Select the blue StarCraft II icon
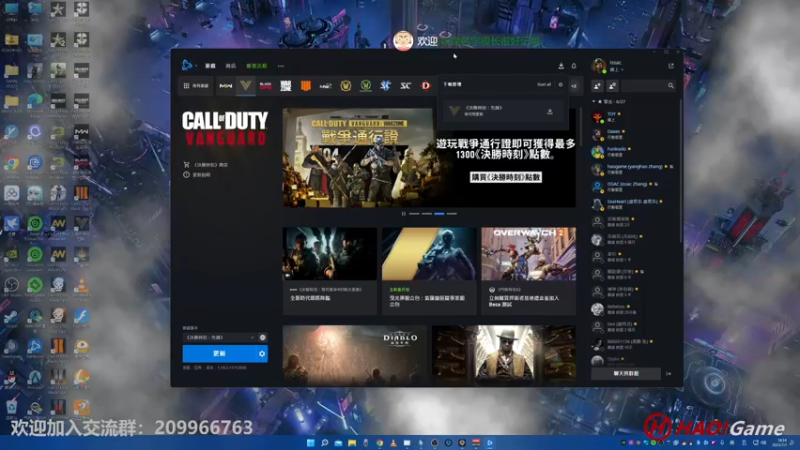The width and height of the screenshot is (800, 450). click(385, 86)
